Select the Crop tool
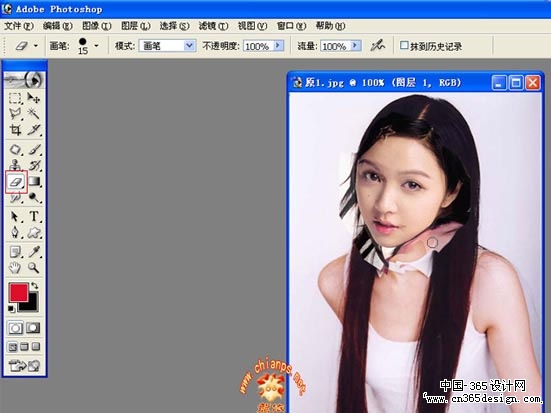551x413 pixels. tap(15, 130)
